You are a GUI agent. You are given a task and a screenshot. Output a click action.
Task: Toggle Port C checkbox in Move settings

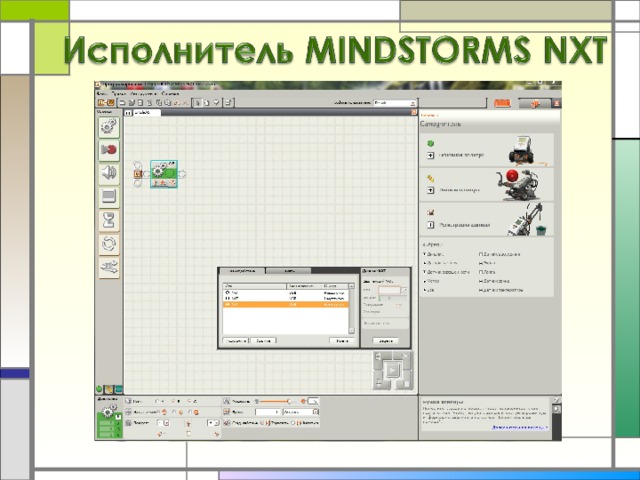pos(189,402)
